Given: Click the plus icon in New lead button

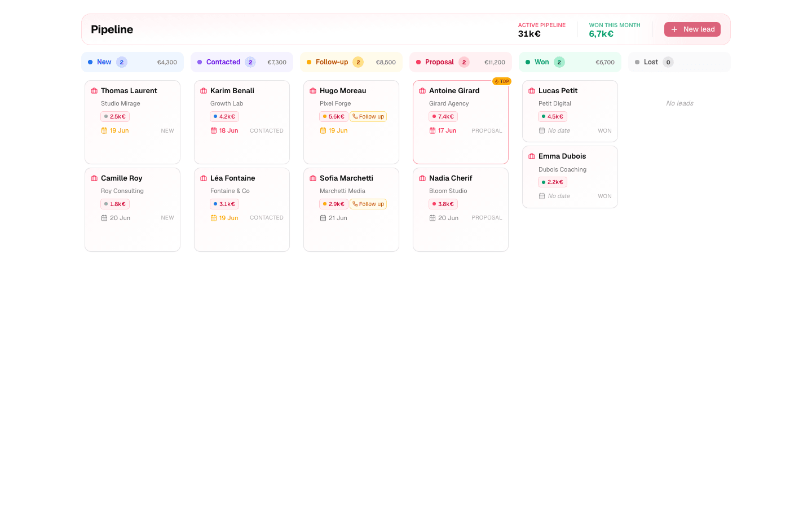Looking at the screenshot, I should [674, 29].
